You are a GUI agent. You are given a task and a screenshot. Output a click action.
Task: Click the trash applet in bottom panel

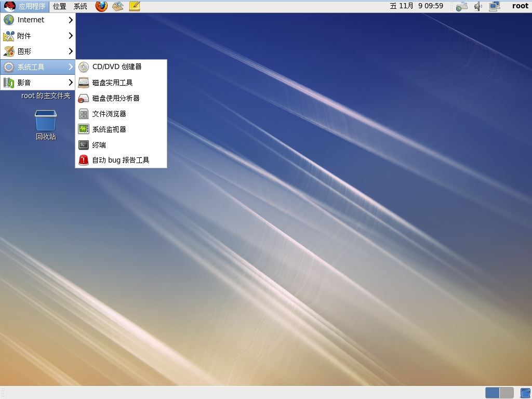pos(526,393)
